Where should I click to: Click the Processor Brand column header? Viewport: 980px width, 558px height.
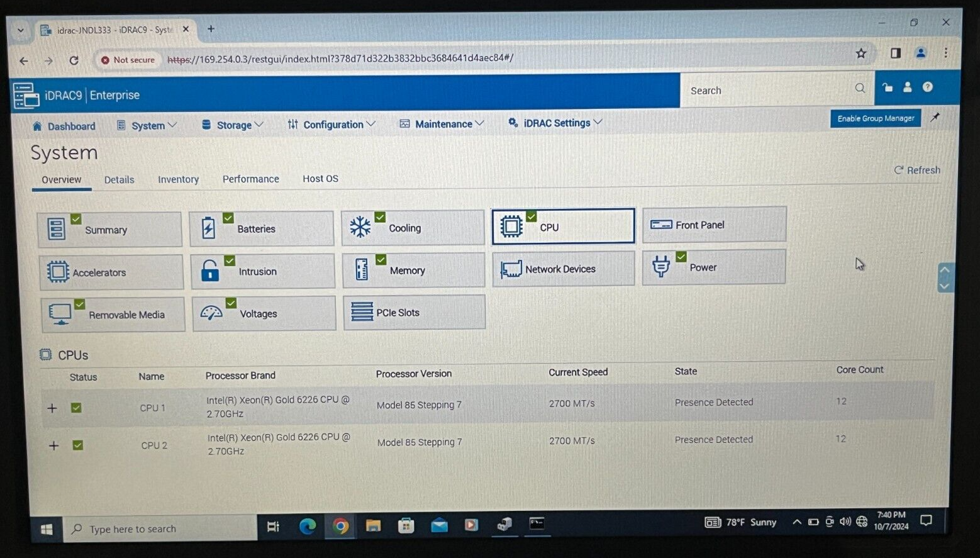[240, 376]
